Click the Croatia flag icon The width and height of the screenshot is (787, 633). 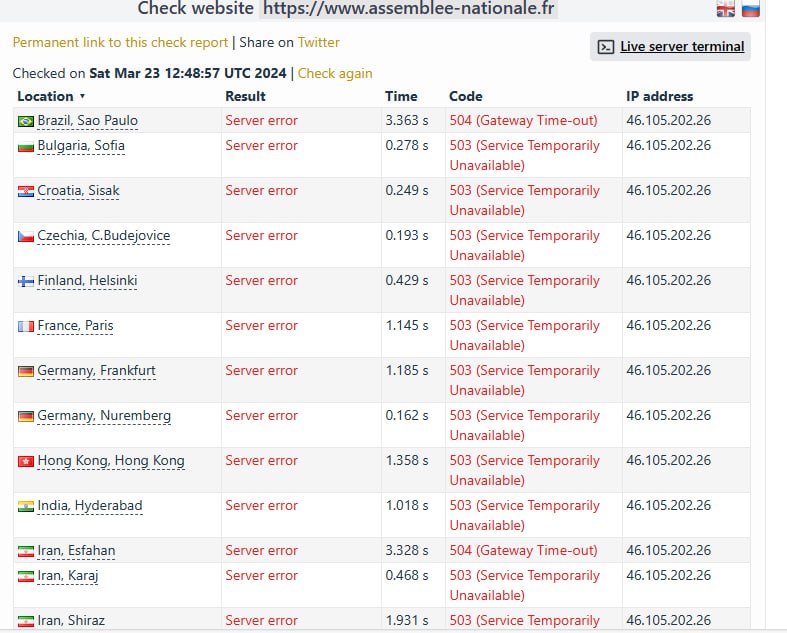26,192
